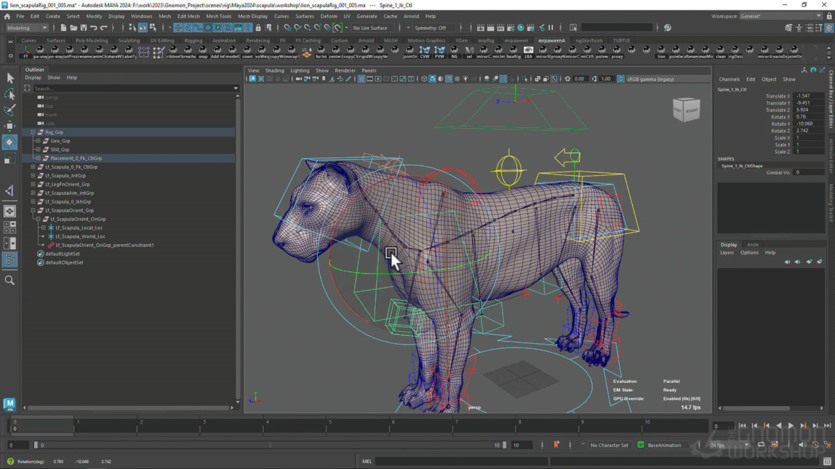Collapse Lf_ScapulaOrient_Grp node
Viewport: 835px width, 469px height.
coord(33,210)
